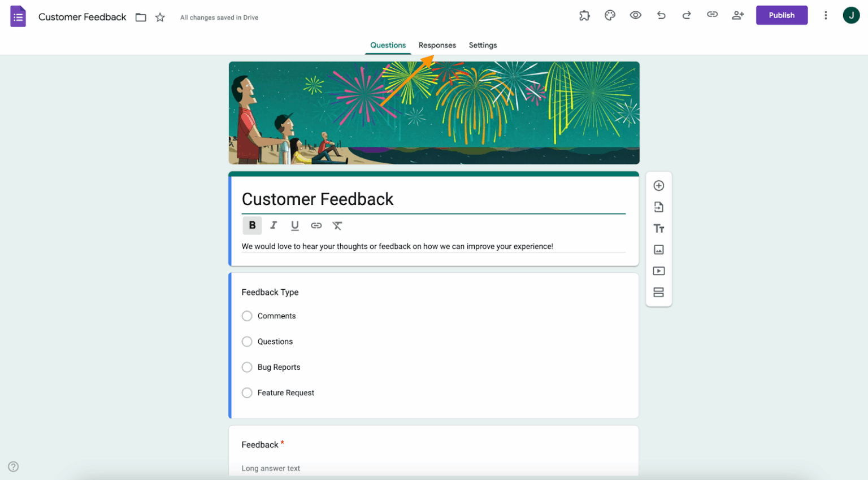Open the Import questions tool
The image size is (868, 480).
coord(658,207)
